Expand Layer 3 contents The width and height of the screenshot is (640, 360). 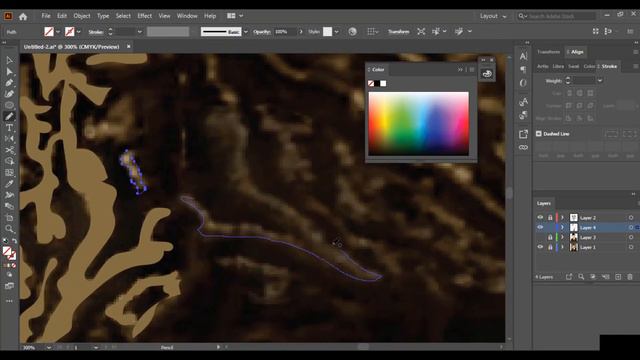(x=562, y=237)
